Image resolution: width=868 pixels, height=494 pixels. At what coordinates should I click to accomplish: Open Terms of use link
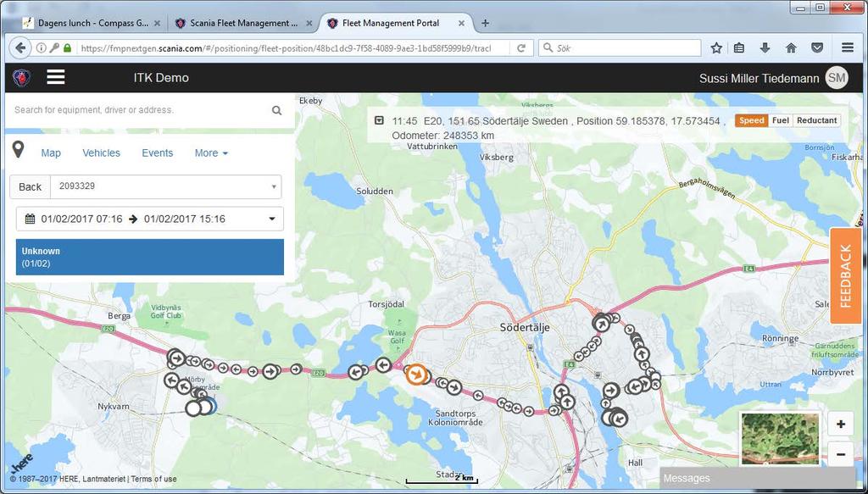pos(154,479)
